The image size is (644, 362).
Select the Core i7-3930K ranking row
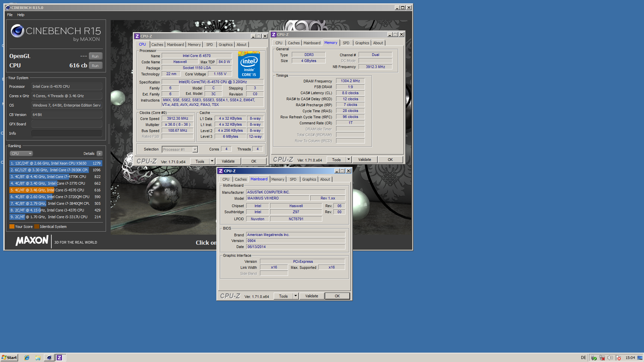pyautogui.click(x=56, y=170)
